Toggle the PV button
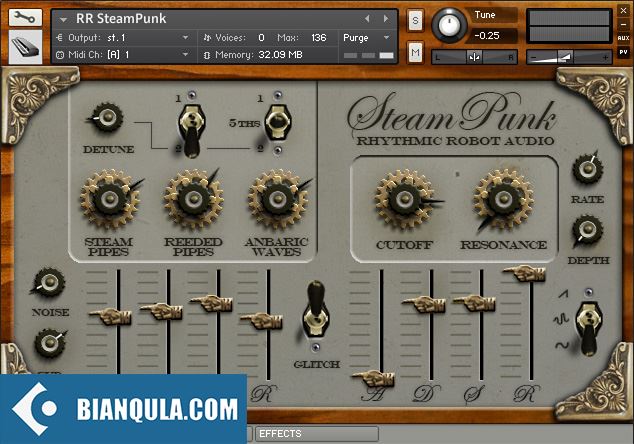Screen dimensions: 634x444 click(623, 52)
